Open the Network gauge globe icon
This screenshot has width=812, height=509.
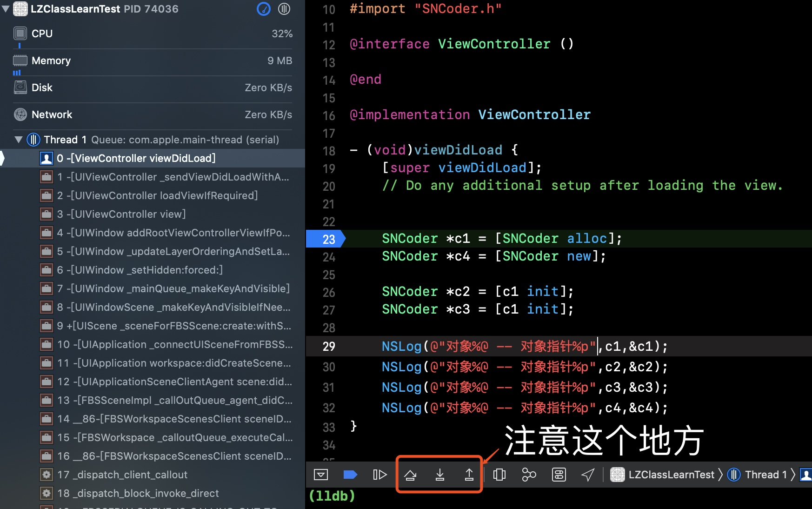[20, 114]
